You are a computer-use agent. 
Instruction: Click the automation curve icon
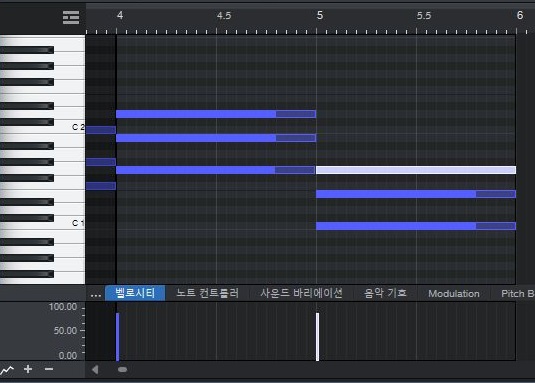point(7,369)
